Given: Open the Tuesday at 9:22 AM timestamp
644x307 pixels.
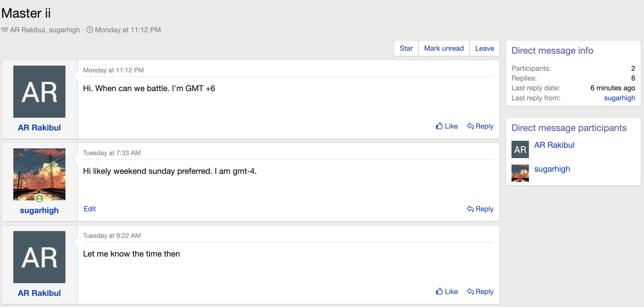Looking at the screenshot, I should (x=112, y=235).
